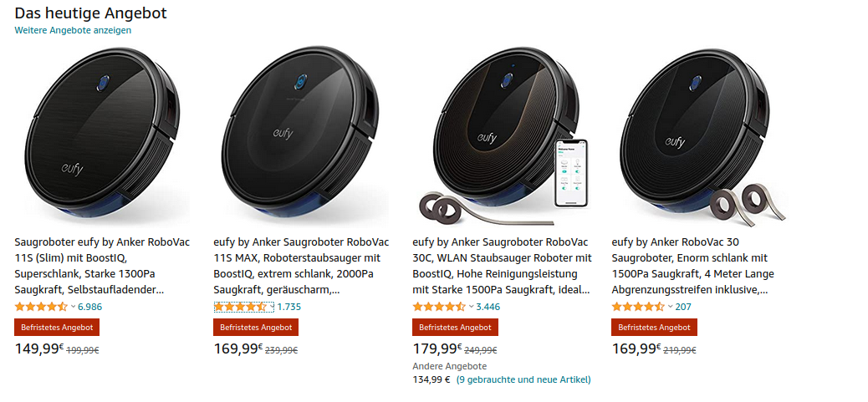Click the 179,99€ price of RoboVac 30C
The height and width of the screenshot is (402, 868).
point(436,349)
